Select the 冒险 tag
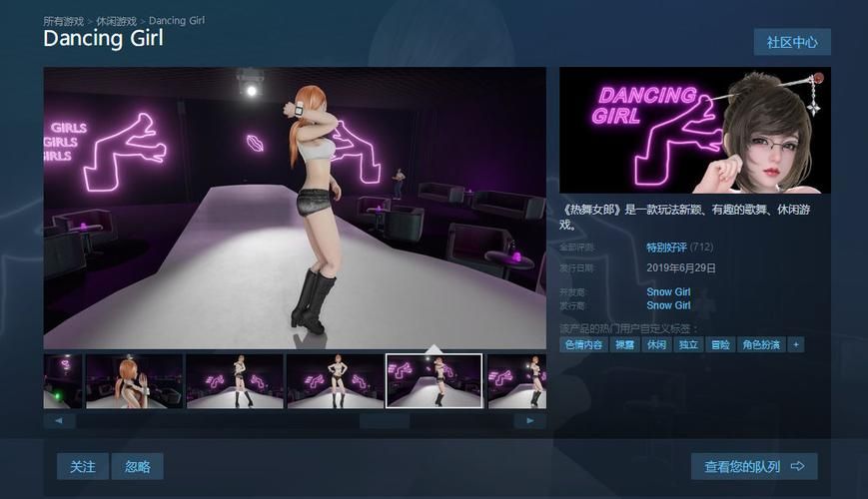Image resolution: width=868 pixels, height=499 pixels. (x=718, y=344)
